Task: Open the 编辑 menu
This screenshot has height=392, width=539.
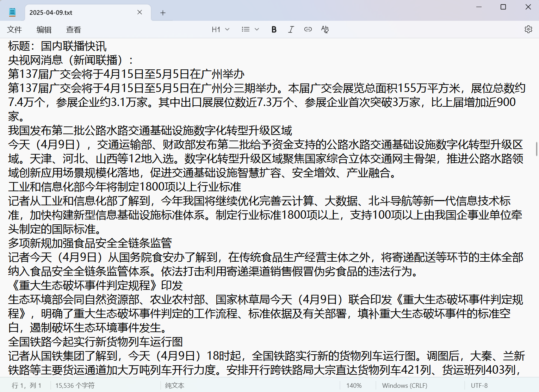Action: pos(44,30)
